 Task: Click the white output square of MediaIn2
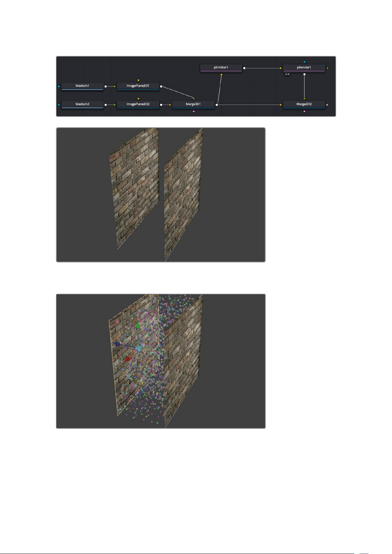(x=106, y=105)
